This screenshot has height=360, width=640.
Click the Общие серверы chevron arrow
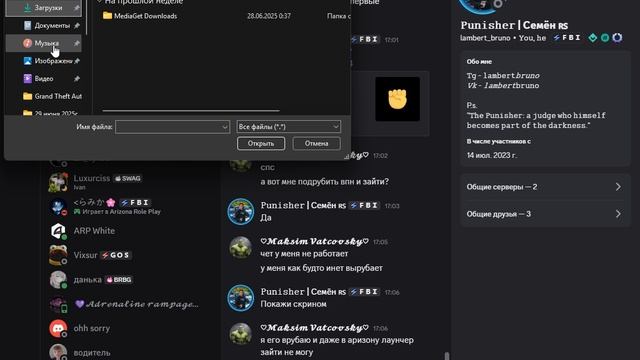tap(618, 187)
